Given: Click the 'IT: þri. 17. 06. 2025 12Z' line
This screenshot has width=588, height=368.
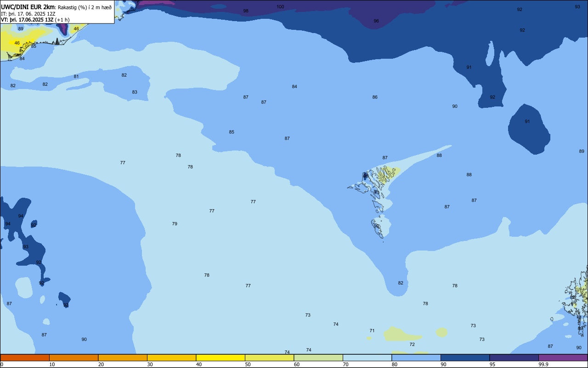Looking at the screenshot, I should [x=28, y=14].
